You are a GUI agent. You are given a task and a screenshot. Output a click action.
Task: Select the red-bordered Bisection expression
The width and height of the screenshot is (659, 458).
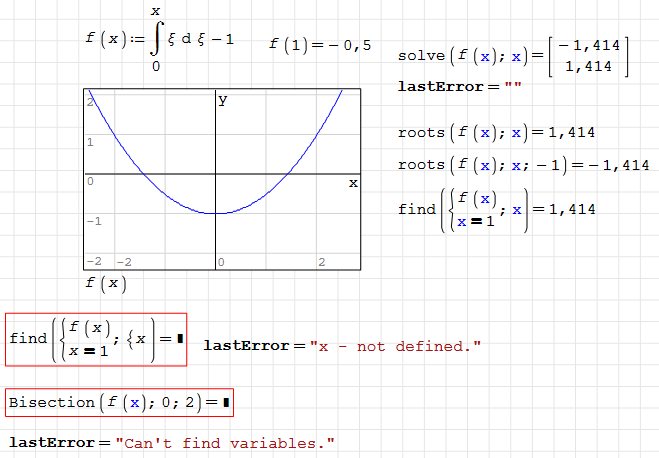118,403
